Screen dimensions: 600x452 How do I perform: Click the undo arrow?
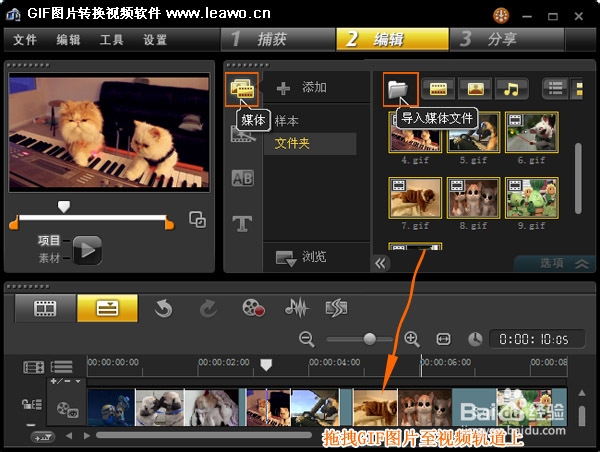[x=163, y=308]
